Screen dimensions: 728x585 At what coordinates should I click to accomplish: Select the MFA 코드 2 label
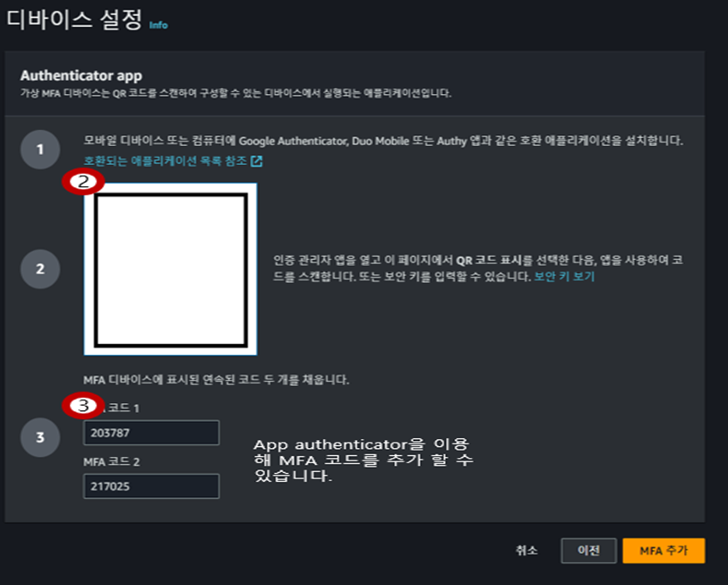tap(111, 461)
